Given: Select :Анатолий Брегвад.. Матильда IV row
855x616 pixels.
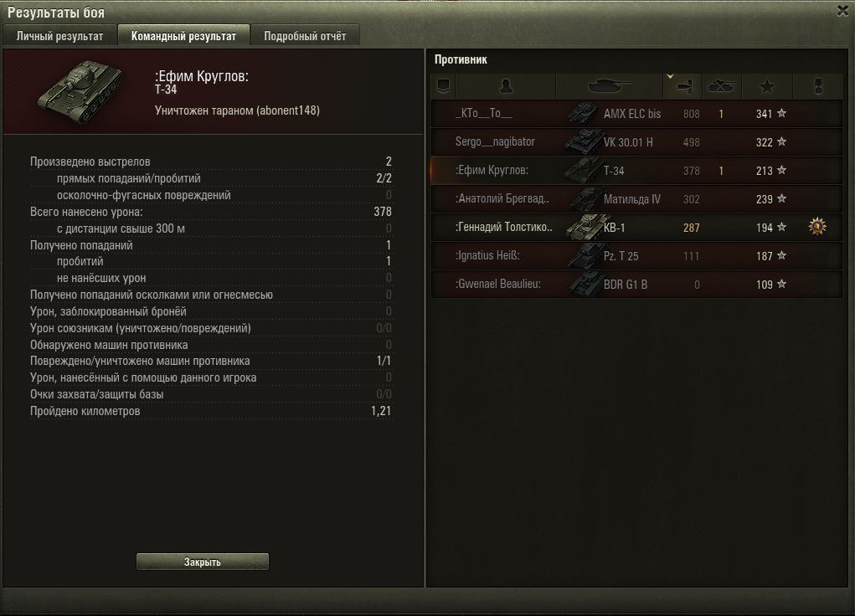Looking at the screenshot, I should click(636, 198).
